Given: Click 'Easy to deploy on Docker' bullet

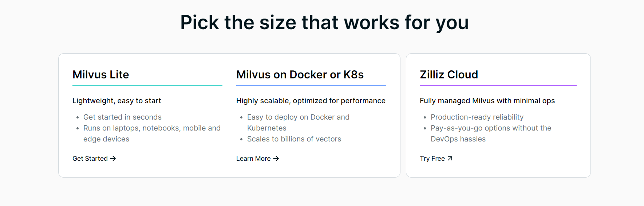Looking at the screenshot, I should [x=298, y=123].
